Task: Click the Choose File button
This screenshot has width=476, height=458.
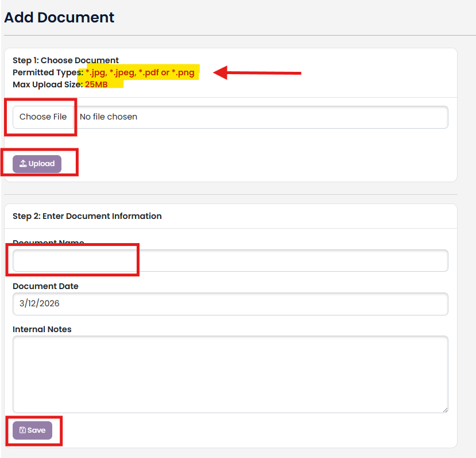Action: click(43, 117)
